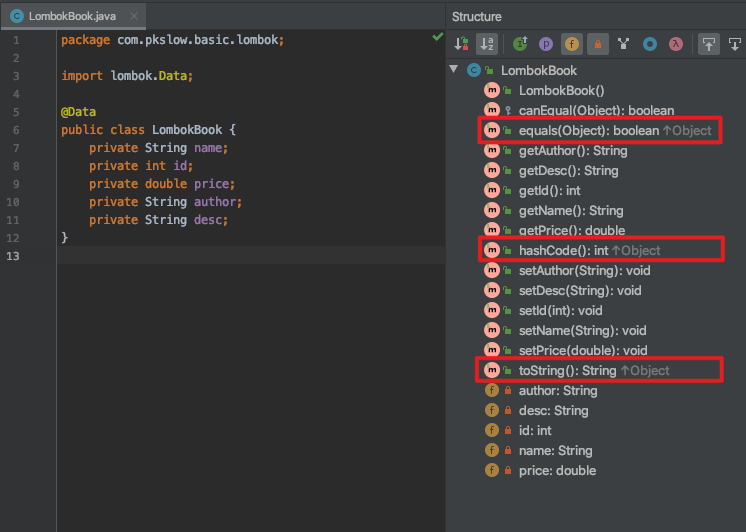Click Autoscroll to Source icon

(x=709, y=44)
